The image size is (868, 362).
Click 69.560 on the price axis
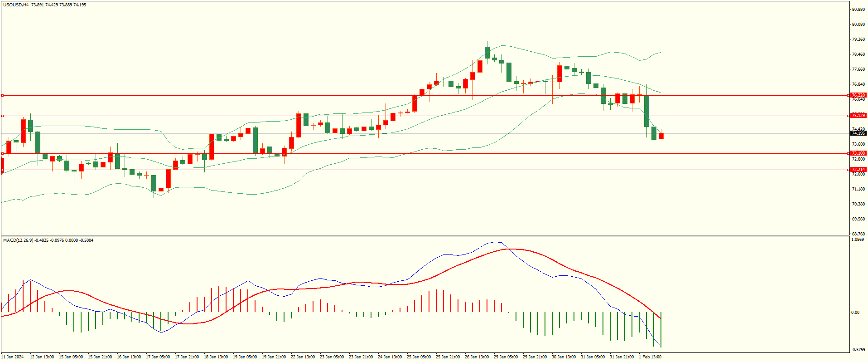859,219
